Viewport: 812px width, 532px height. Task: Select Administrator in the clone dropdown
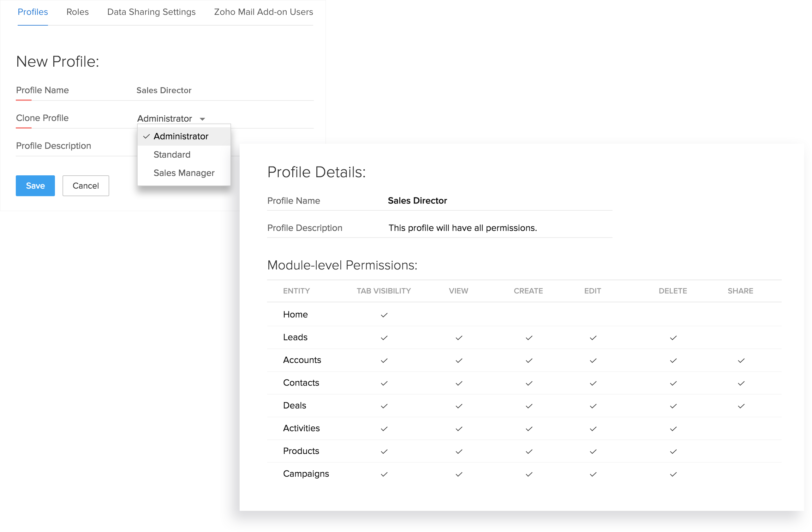[181, 136]
